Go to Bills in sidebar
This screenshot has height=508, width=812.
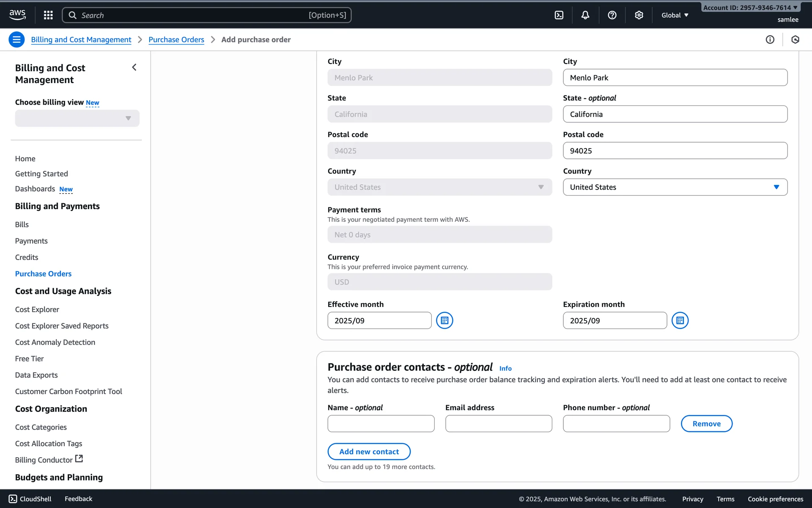tap(22, 225)
